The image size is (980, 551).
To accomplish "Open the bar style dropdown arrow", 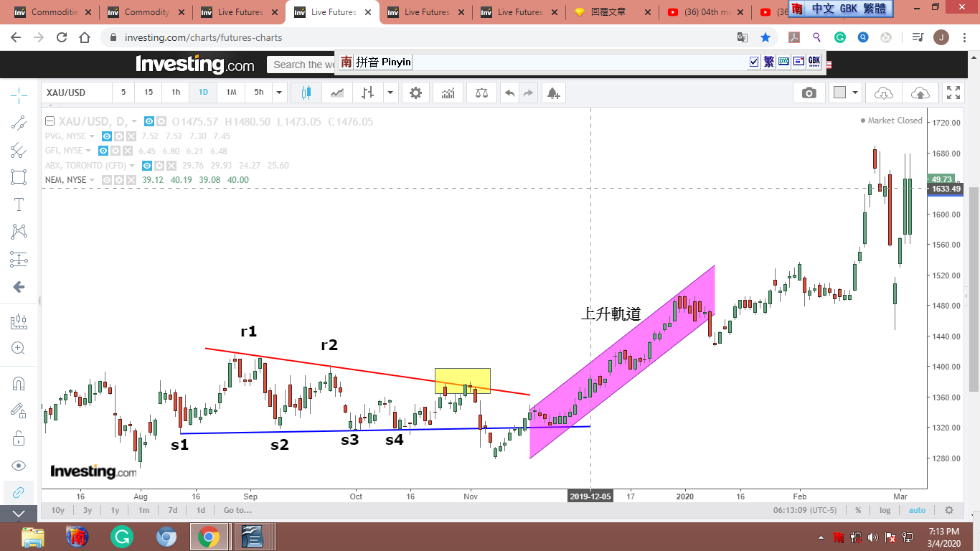I will click(x=390, y=93).
